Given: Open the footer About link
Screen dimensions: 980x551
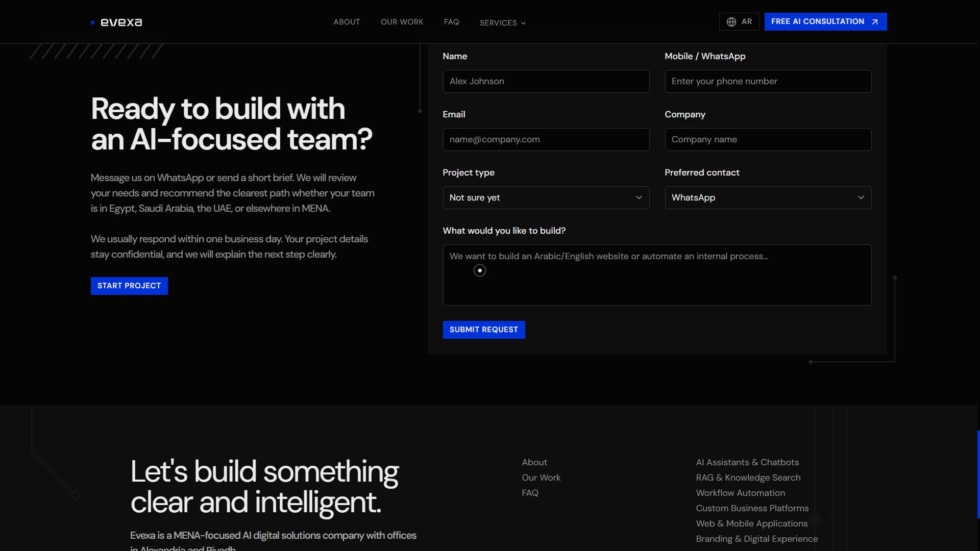Looking at the screenshot, I should pos(534,462).
